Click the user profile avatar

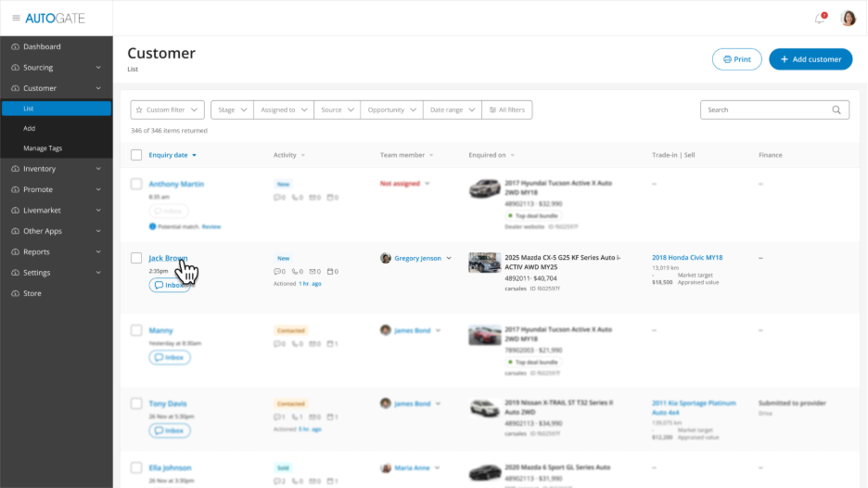point(848,19)
